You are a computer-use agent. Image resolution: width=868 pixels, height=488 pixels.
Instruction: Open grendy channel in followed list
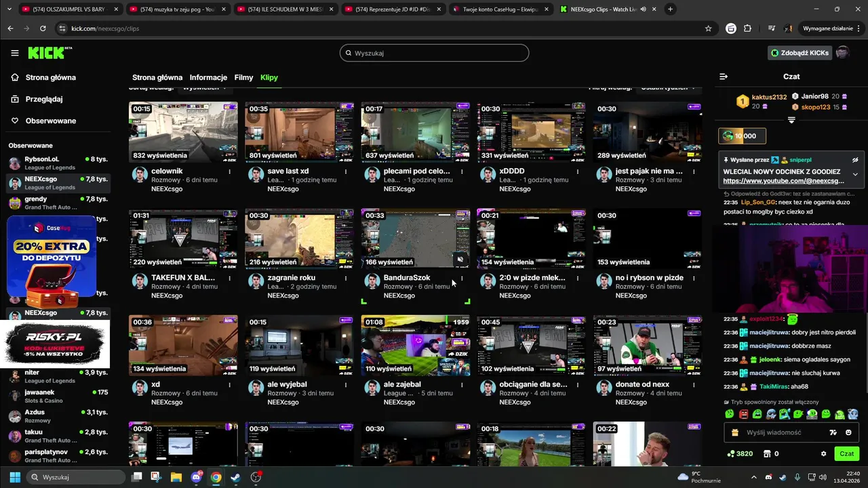(58, 203)
